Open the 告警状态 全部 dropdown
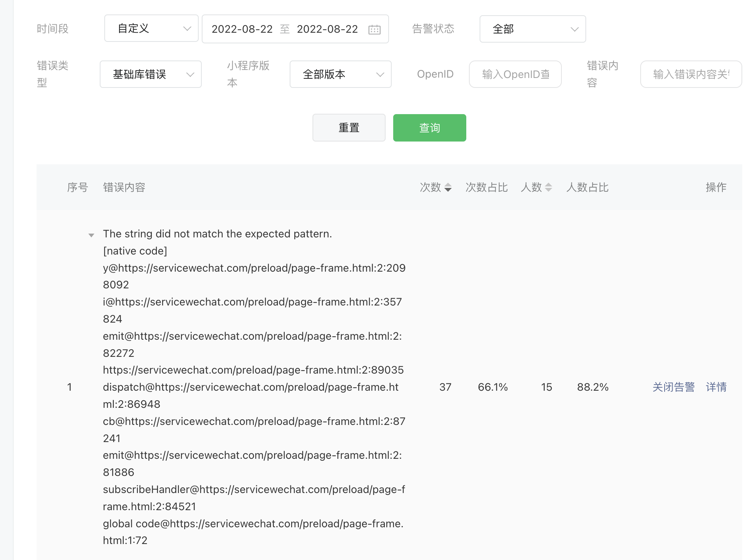This screenshot has width=743, height=560. pos(532,29)
